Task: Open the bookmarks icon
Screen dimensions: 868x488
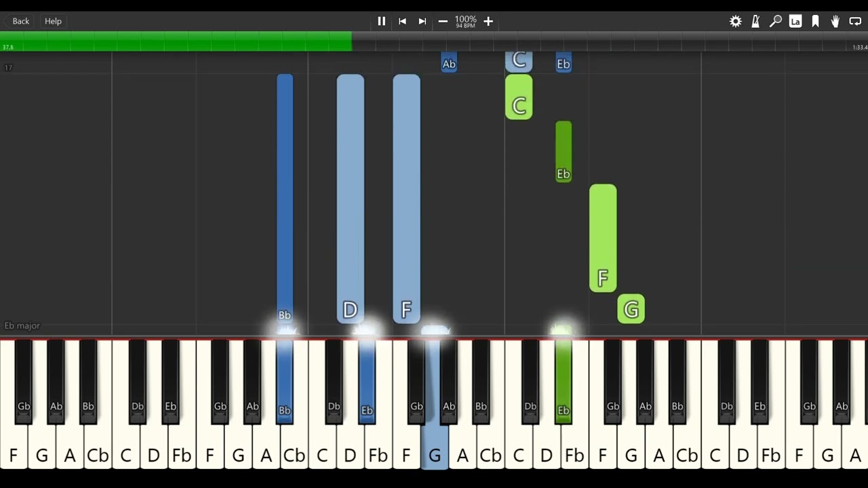Action: 815,21
